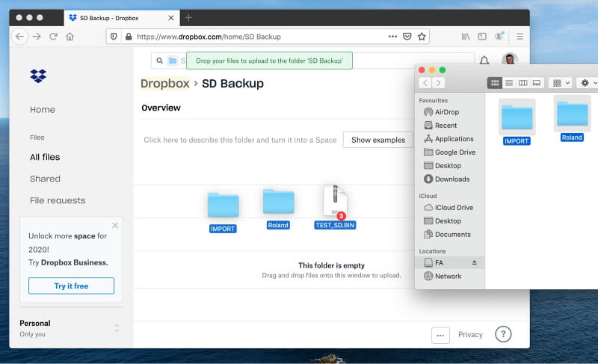
Task: Open Finder group-by dropdown
Action: 561,83
